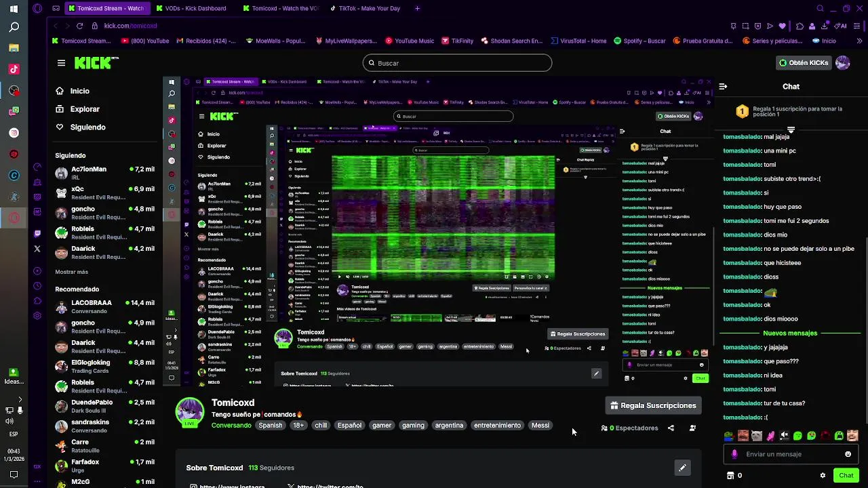Open Twitch icon in browser sidebar
Screen dimensions: 868x488
coord(37,233)
